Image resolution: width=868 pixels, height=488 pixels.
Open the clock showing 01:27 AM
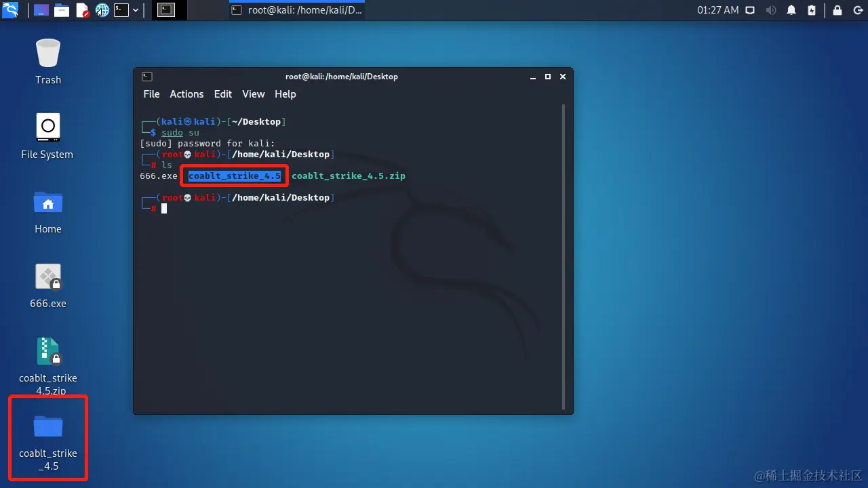pyautogui.click(x=717, y=10)
